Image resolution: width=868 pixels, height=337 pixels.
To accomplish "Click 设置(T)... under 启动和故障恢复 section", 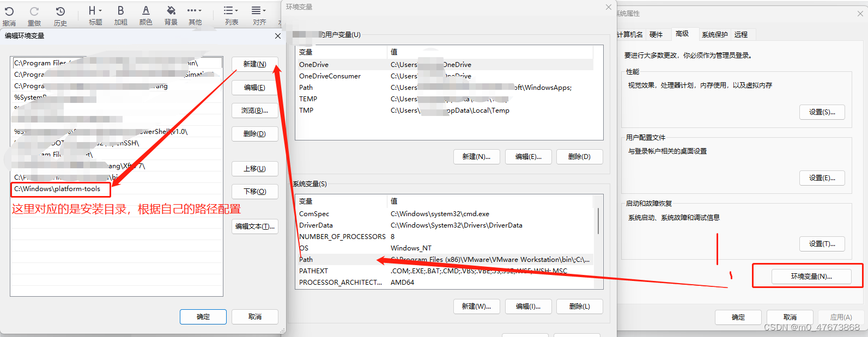I will point(822,244).
